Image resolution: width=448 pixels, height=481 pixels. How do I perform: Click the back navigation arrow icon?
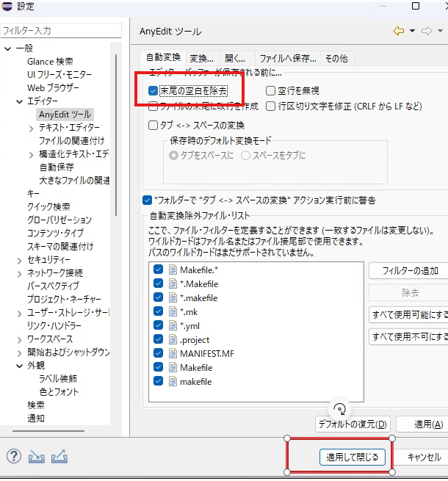pyautogui.click(x=399, y=31)
